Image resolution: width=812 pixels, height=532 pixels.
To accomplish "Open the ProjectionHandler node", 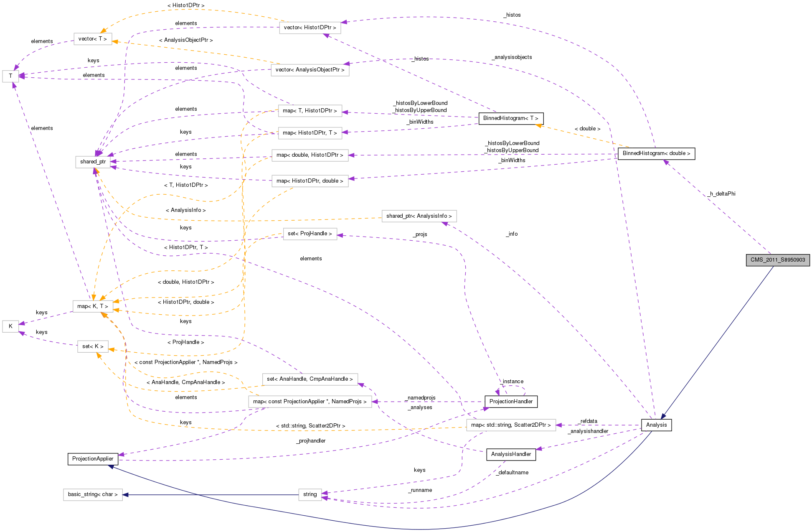I will pos(511,402).
